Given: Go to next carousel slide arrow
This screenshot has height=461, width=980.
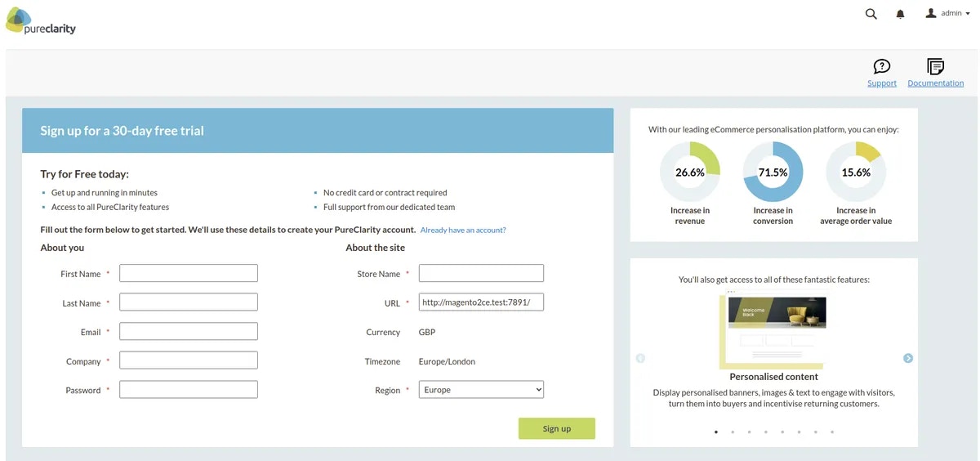Looking at the screenshot, I should click(908, 358).
